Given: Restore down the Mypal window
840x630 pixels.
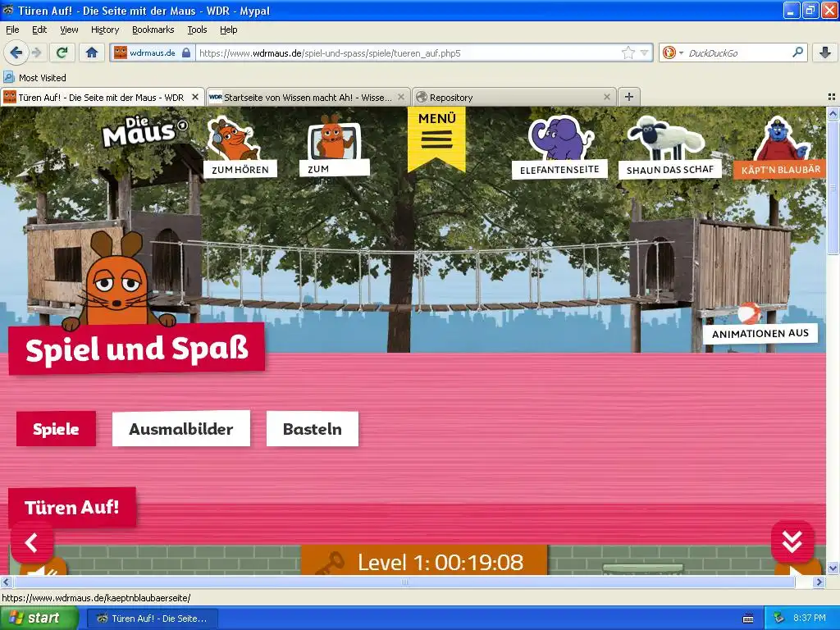Looking at the screenshot, I should pyautogui.click(x=810, y=10).
